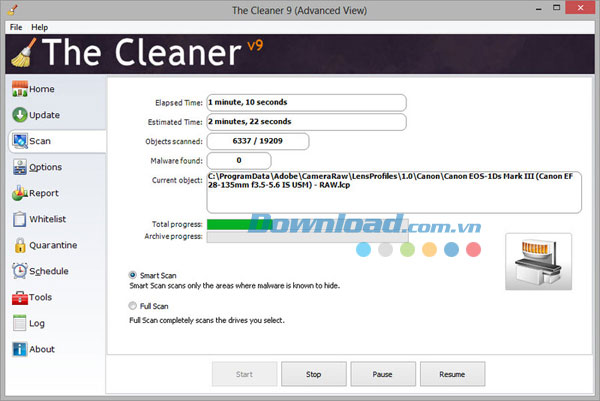
Task: Click the Schedule label in sidebar
Action: (x=49, y=271)
